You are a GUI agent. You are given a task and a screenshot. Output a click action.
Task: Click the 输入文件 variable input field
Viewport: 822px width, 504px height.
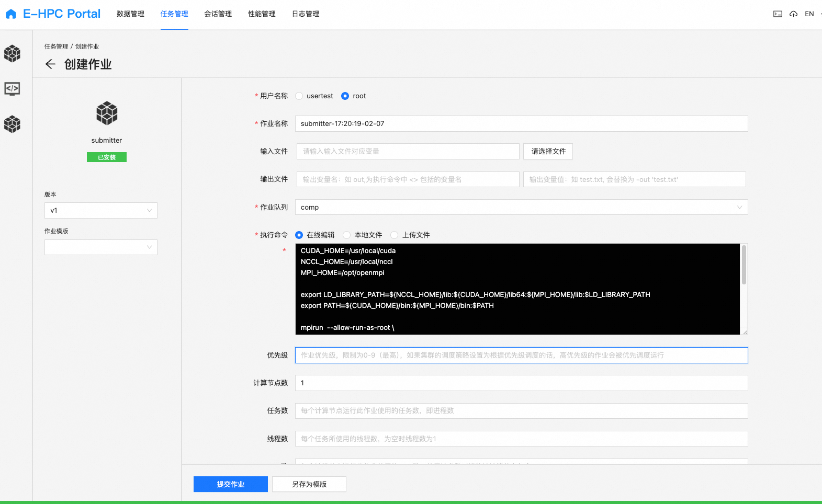pos(408,152)
